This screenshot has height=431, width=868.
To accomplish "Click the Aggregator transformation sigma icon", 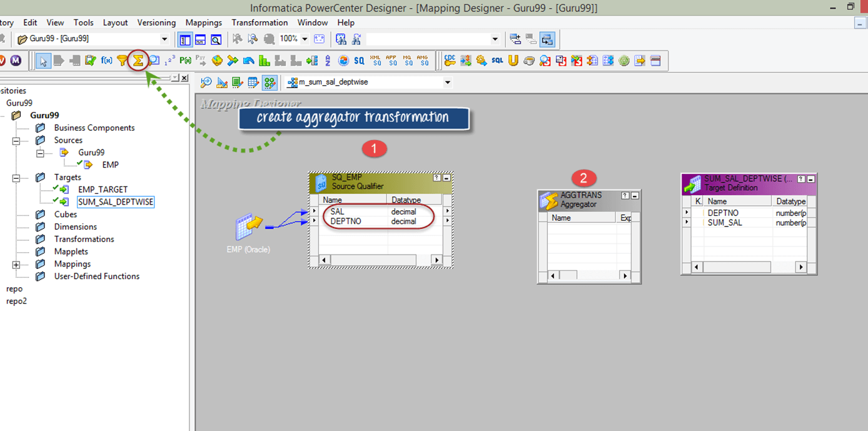I will 138,61.
